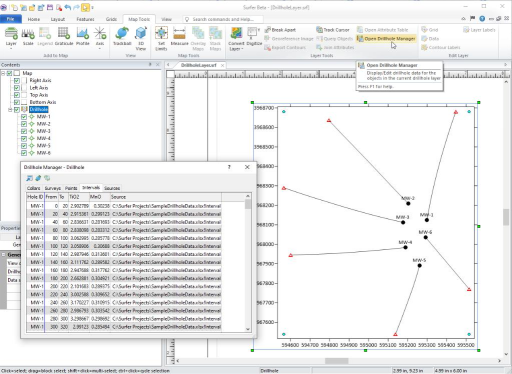This screenshot has width=512, height=374.
Task: Collapse the Map tree node
Action: 3,73
